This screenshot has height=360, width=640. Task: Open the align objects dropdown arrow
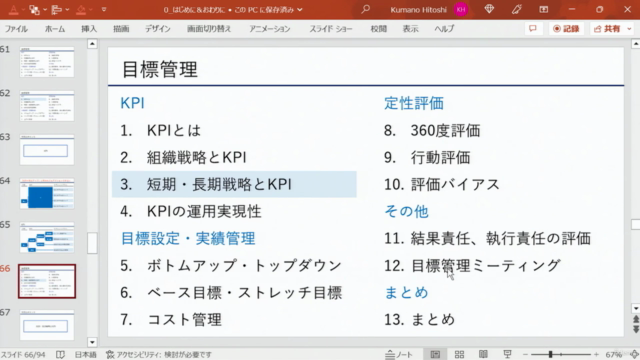coord(67,9)
